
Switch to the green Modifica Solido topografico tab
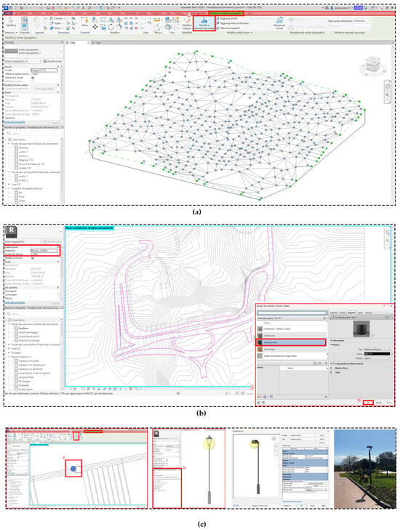tap(226, 13)
